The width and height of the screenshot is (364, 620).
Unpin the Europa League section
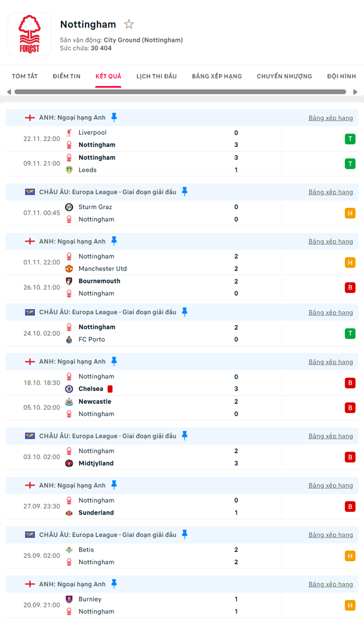click(x=185, y=192)
